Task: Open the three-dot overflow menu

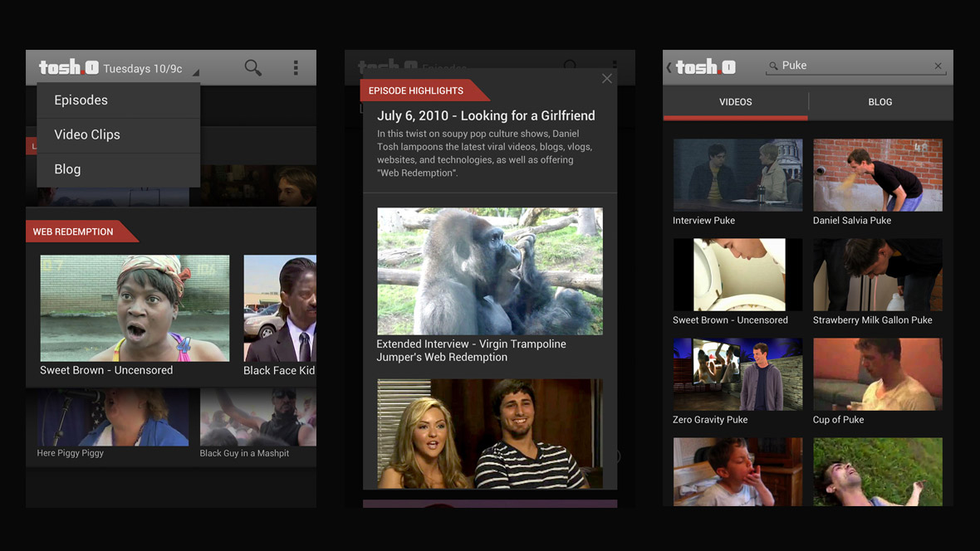Action: tap(296, 68)
